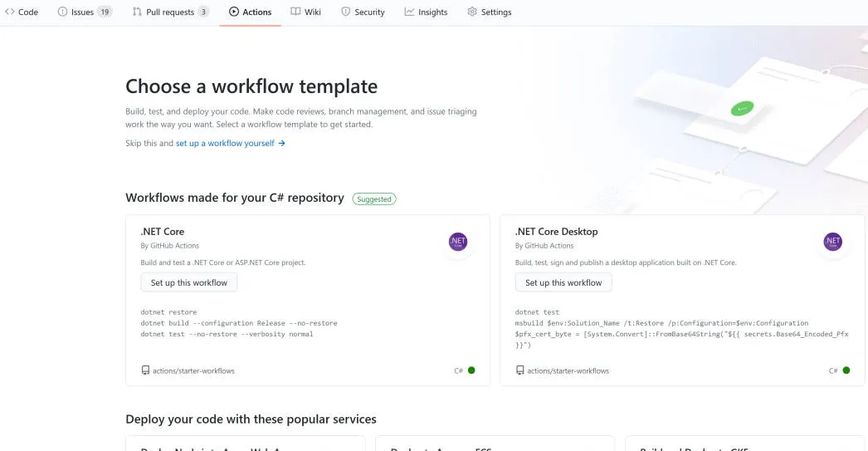Click the 'Choose a workflow template' heading
The width and height of the screenshot is (868, 451).
(x=251, y=86)
